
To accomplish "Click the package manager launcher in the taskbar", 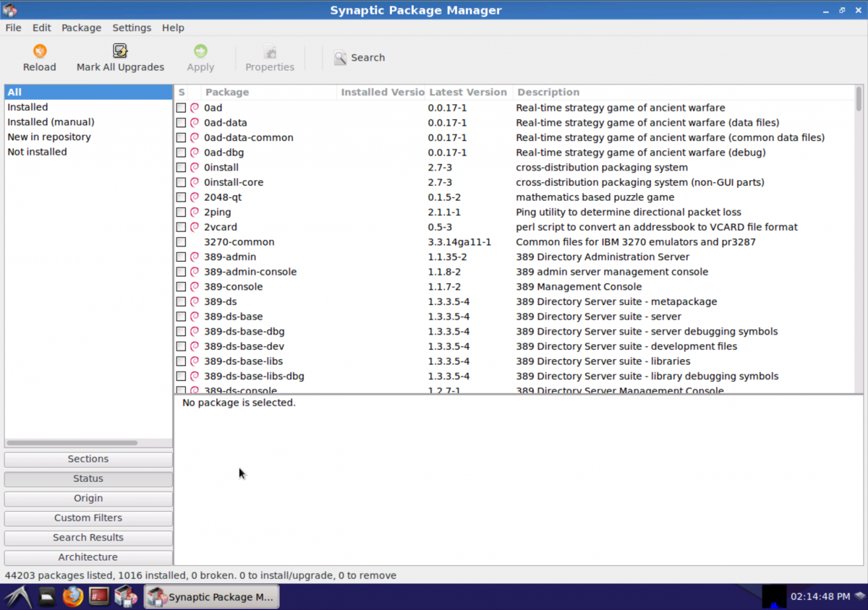I will (126, 597).
